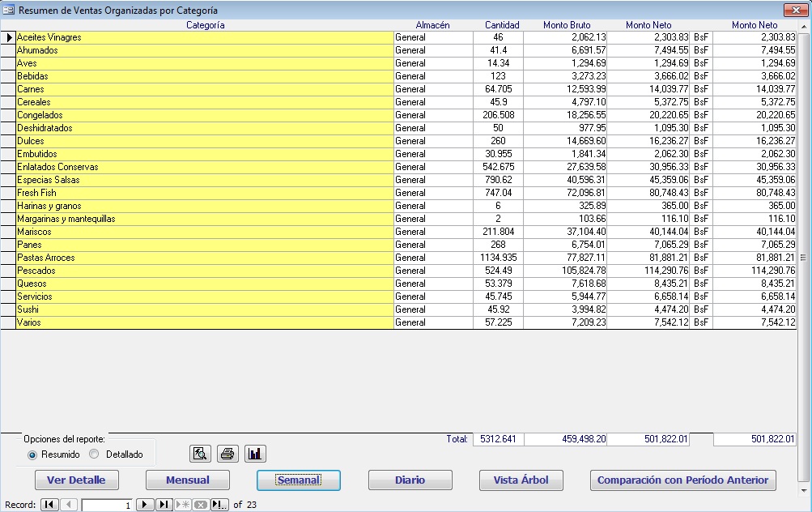This screenshot has width=812, height=512.
Task: Select the Harinas y granos cell
Action: pyautogui.click(x=205, y=206)
